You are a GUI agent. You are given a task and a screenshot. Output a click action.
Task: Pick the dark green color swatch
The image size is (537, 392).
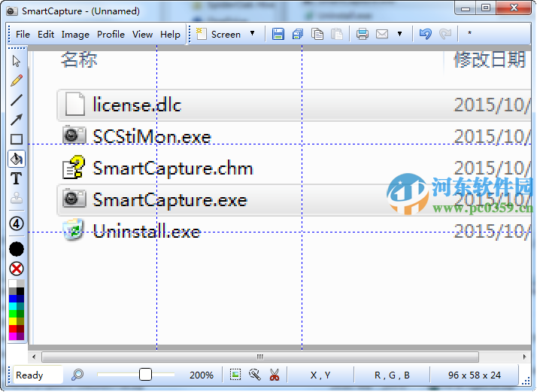click(x=20, y=314)
